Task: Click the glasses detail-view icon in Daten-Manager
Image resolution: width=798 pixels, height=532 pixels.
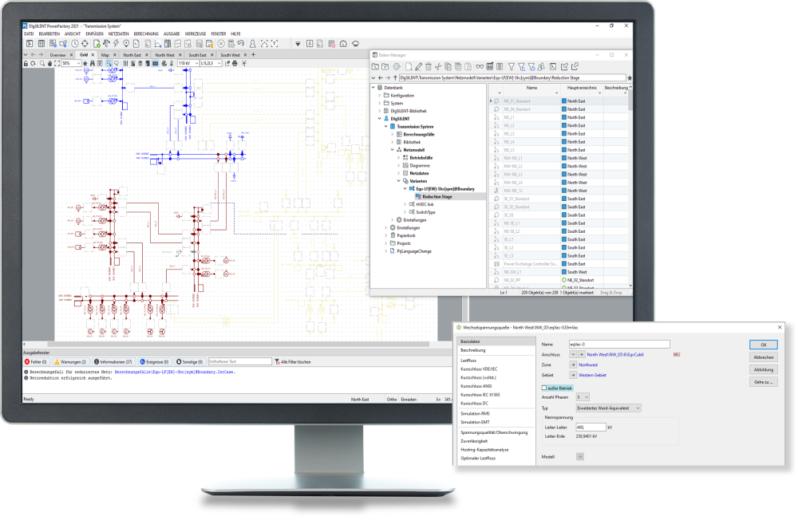Action: pos(480,67)
